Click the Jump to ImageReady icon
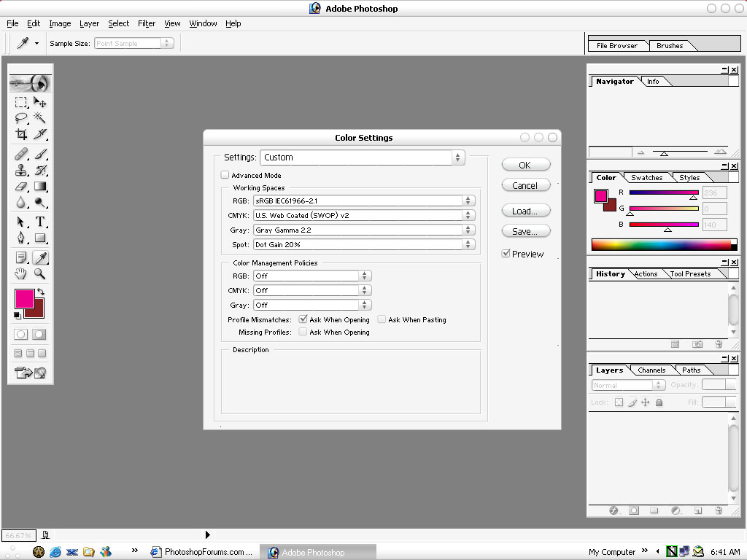This screenshot has height=560, width=747. click(x=31, y=373)
